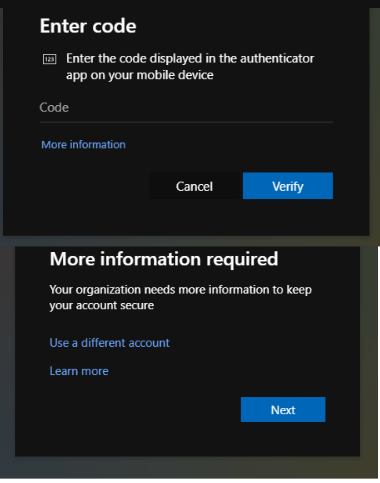Screen dimensions: 380x483
Task: Click the Code placeholder label
Action: (x=54, y=108)
